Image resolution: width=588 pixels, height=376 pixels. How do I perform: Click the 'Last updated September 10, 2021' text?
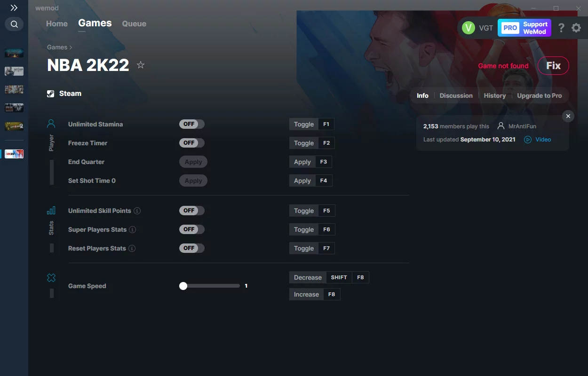(469, 140)
